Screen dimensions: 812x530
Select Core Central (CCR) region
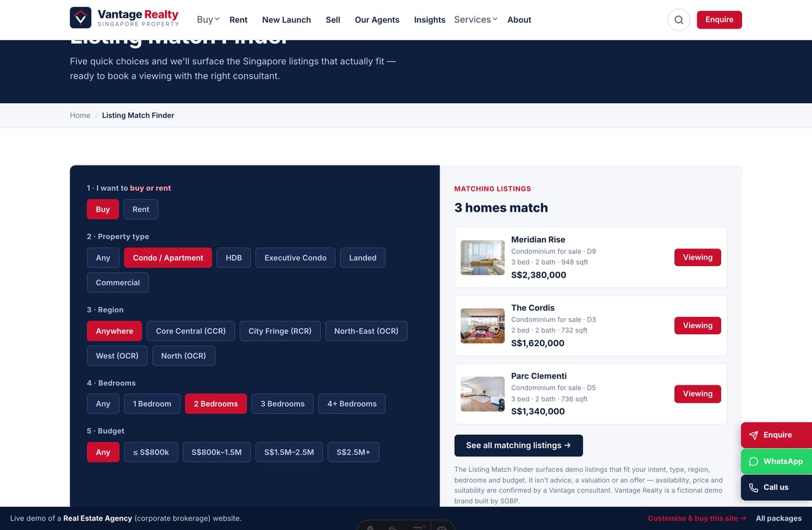coord(191,331)
